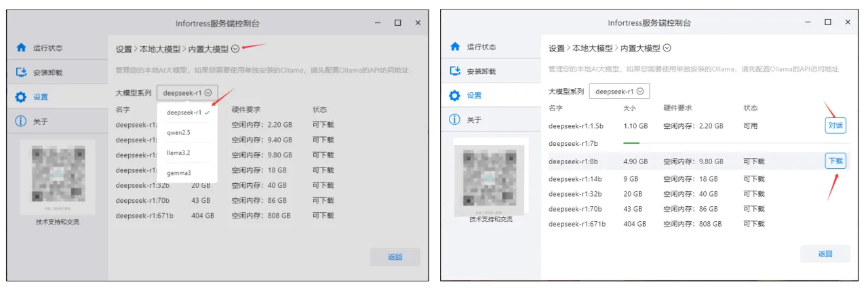Choose checked deepseek-r1 option in dropdown list
The image size is (868, 291).
[188, 113]
